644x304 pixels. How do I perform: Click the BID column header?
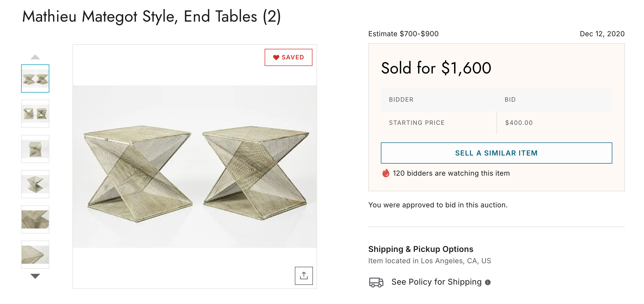tap(510, 100)
